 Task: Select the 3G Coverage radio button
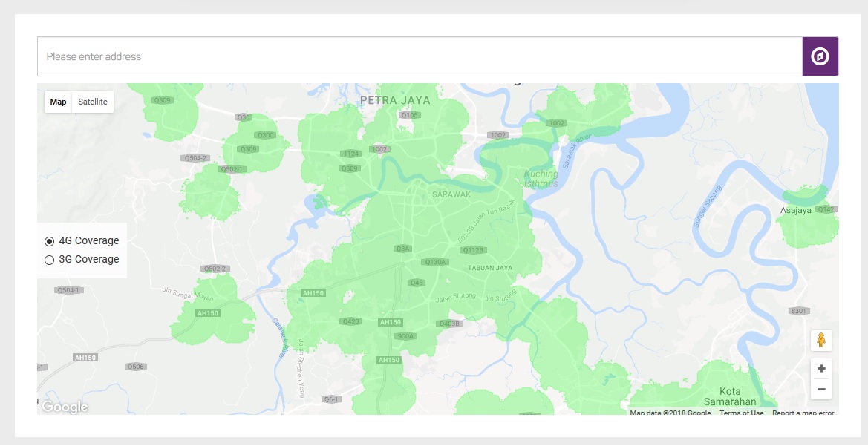click(x=50, y=259)
